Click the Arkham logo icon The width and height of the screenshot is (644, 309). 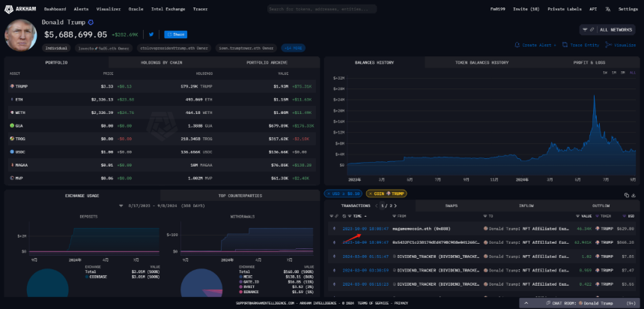(x=7, y=9)
